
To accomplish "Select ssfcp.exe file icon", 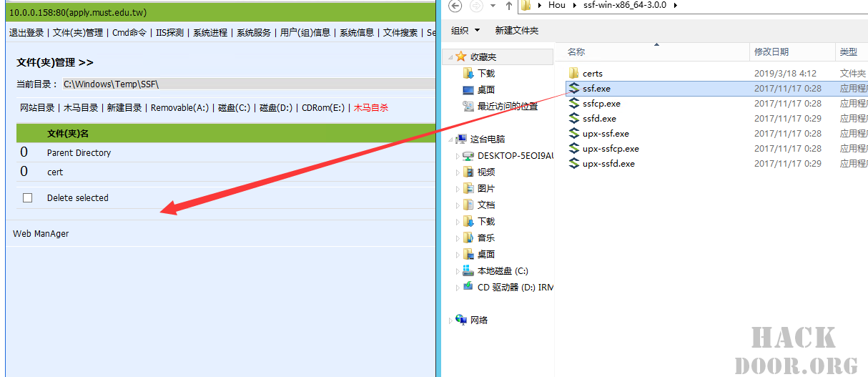I will point(573,103).
